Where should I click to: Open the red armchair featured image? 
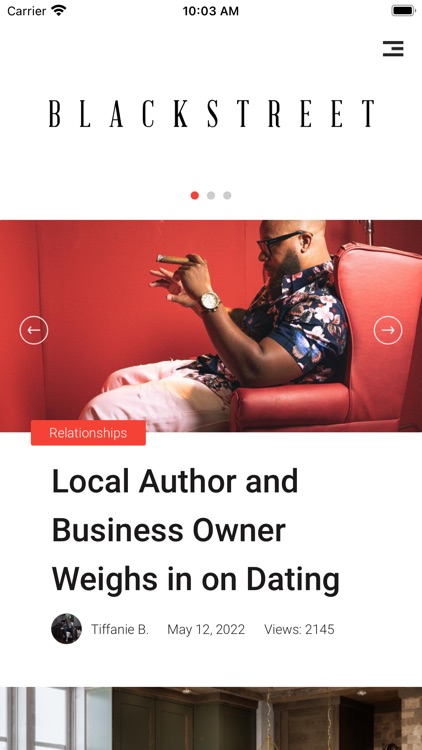(x=211, y=326)
